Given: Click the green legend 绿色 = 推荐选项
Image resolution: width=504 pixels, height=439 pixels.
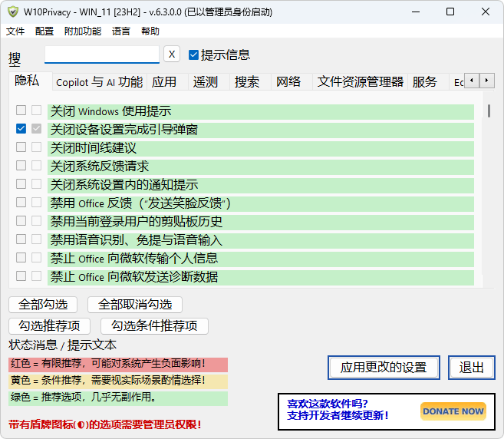Looking at the screenshot, I should click(x=118, y=398).
